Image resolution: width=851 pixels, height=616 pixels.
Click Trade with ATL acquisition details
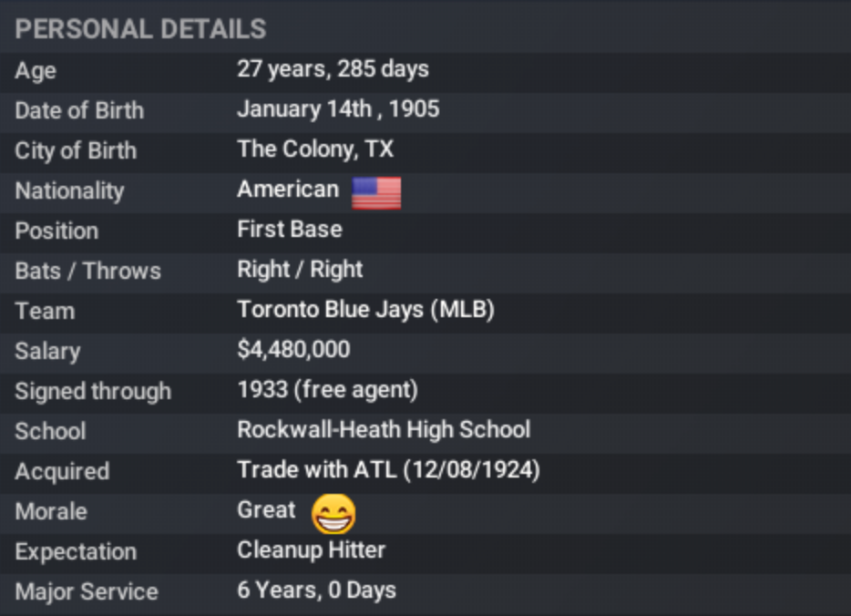[x=388, y=470]
